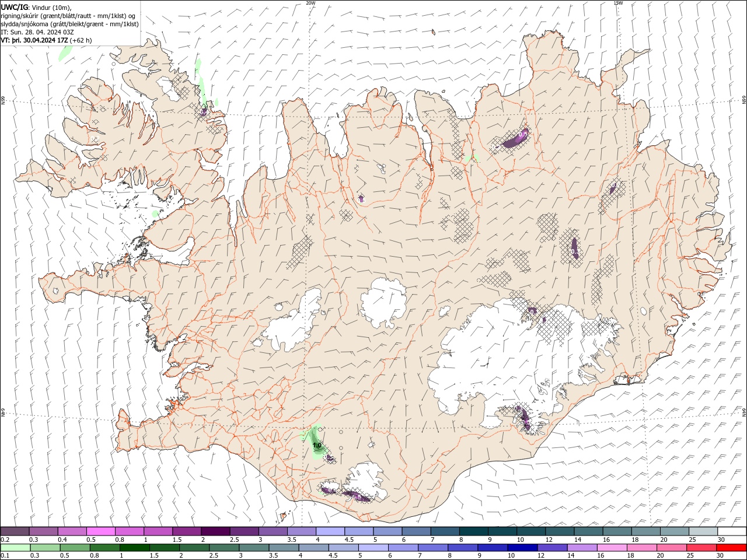The image size is (747, 560).
Task: Select the 4 swatch in top legend bar
Action: [330, 531]
